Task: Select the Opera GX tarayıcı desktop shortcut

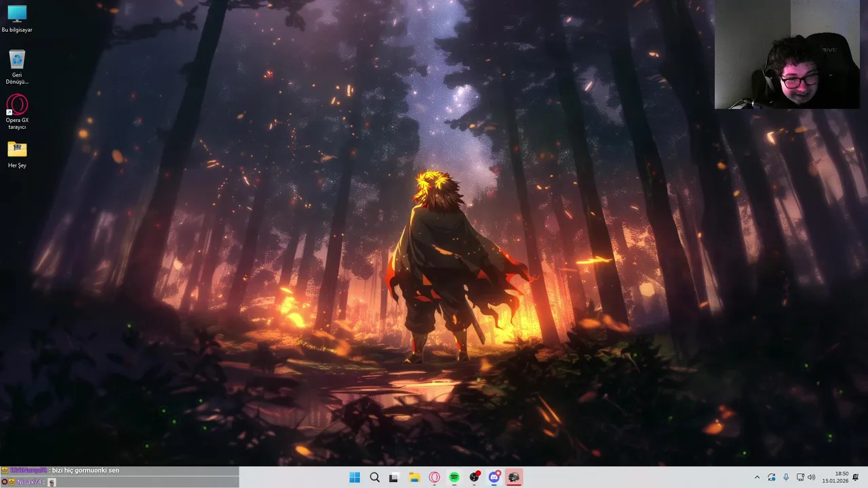Action: click(17, 113)
